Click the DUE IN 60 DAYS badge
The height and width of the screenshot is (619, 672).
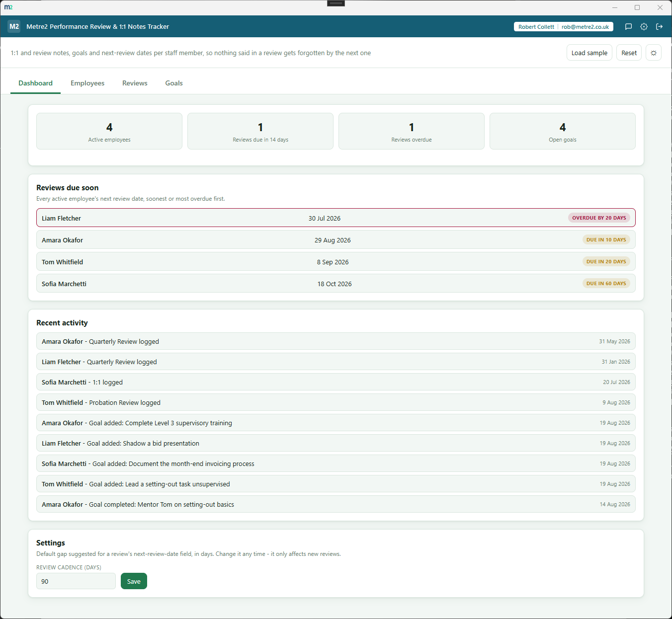click(x=606, y=283)
